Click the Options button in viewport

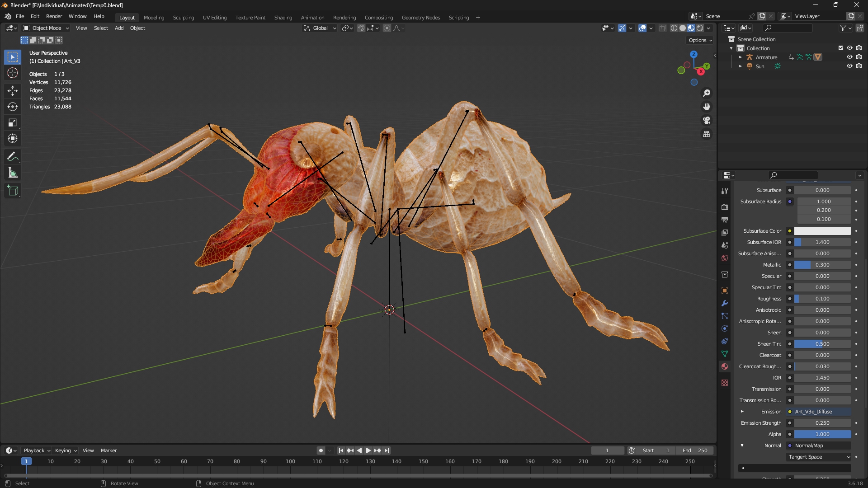[x=700, y=40]
